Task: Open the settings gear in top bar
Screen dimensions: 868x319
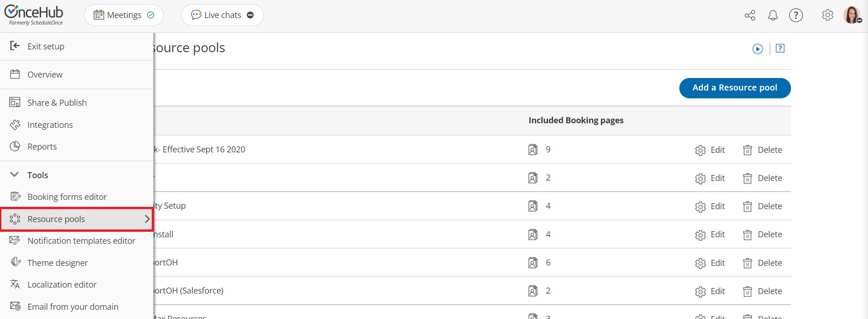Action: pos(828,15)
